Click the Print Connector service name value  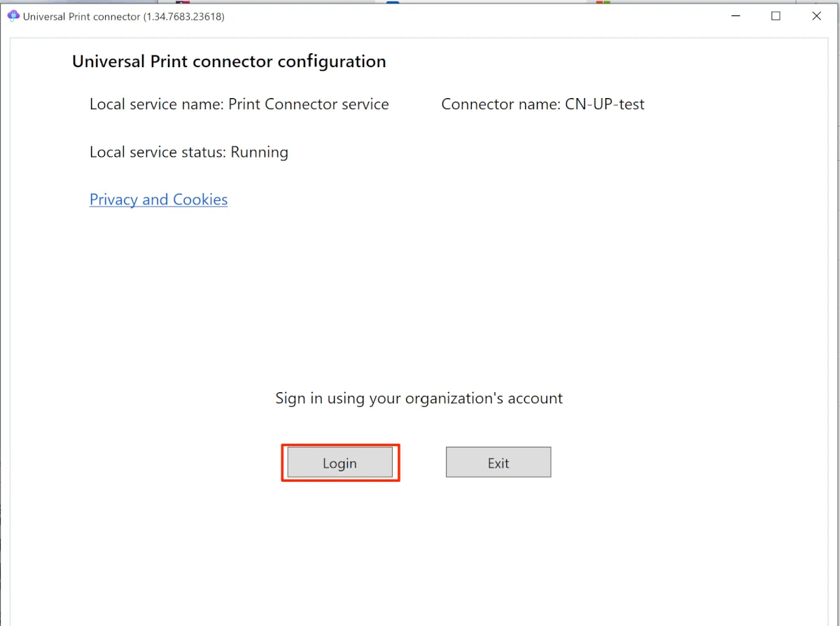[x=309, y=104]
